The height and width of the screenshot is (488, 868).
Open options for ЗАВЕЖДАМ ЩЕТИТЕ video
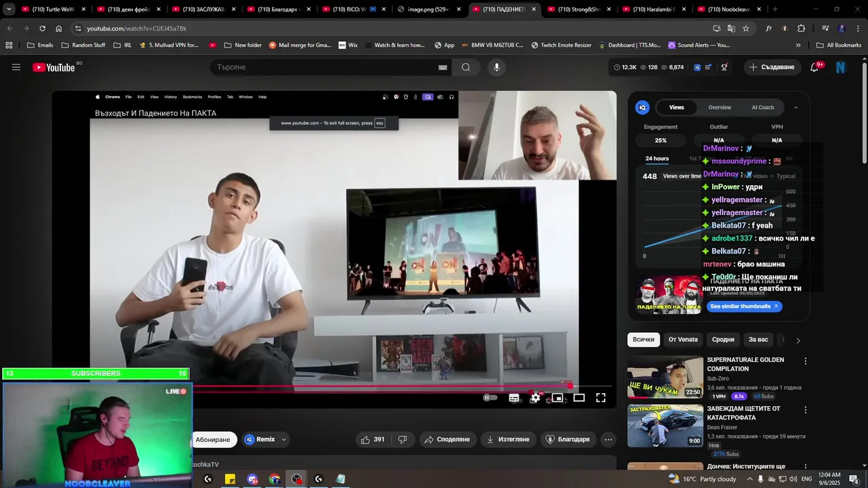(x=806, y=410)
